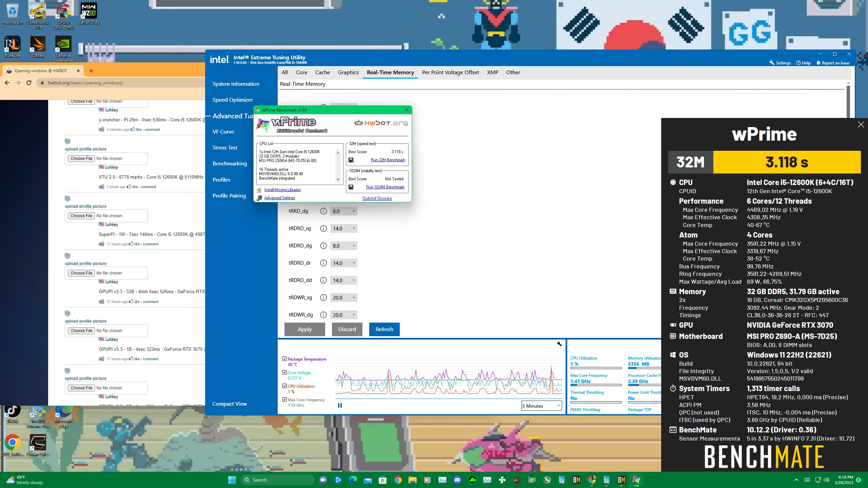Open tRDRD_dr value dropdown
The height and width of the screenshot is (488, 868).
pyautogui.click(x=343, y=263)
